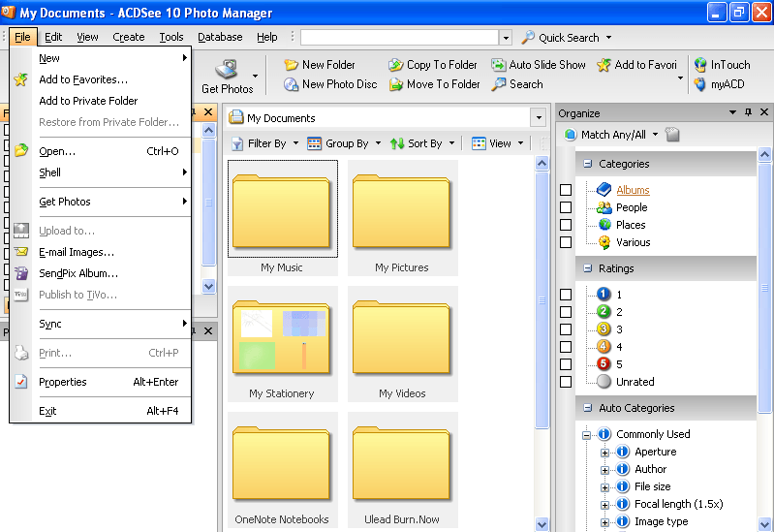The height and width of the screenshot is (532, 774).
Task: Click file list scrollbar down arrow
Action: coord(542,523)
